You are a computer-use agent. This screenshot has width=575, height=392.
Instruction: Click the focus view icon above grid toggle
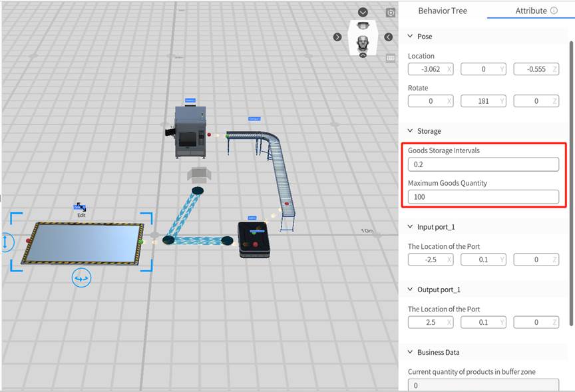click(391, 13)
